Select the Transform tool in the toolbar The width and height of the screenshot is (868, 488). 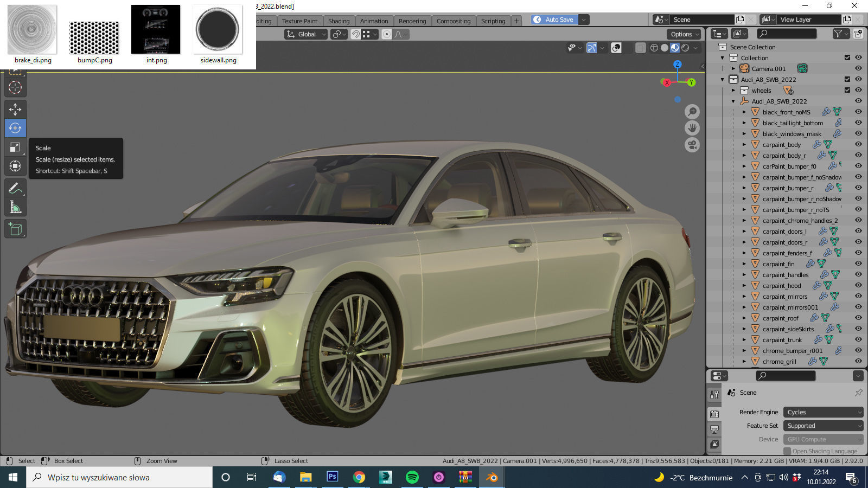[x=15, y=166]
